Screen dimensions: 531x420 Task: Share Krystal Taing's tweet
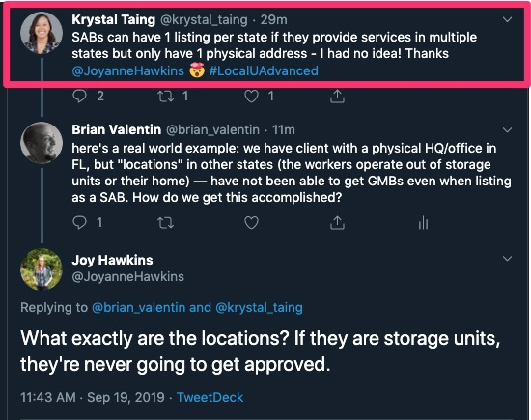[337, 97]
